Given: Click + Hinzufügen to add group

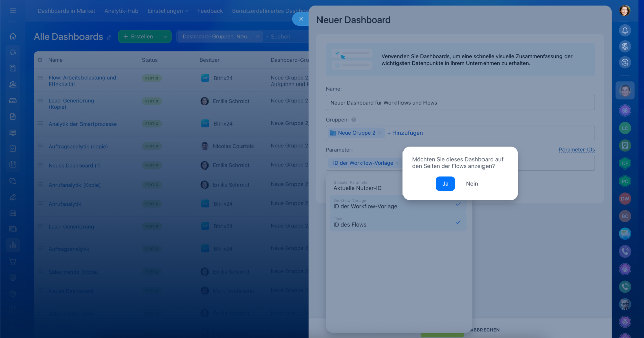Looking at the screenshot, I should pos(405,133).
